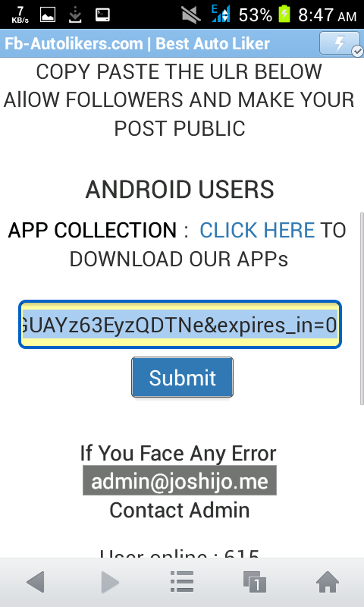364x607 pixels.
Task: Tap the battery status icon
Action: coord(284,14)
